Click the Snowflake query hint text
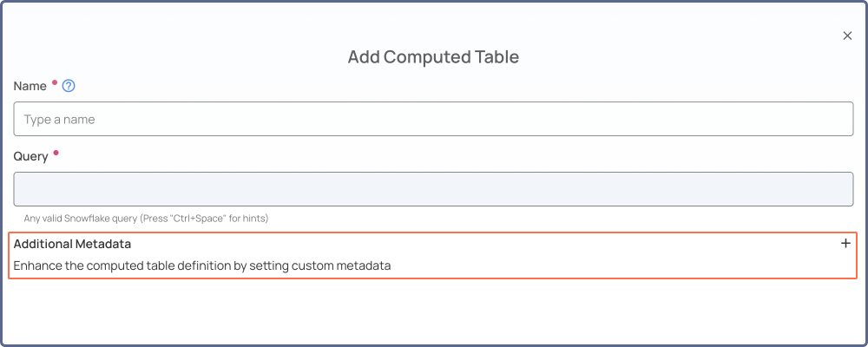The width and height of the screenshot is (868, 347). tap(146, 219)
